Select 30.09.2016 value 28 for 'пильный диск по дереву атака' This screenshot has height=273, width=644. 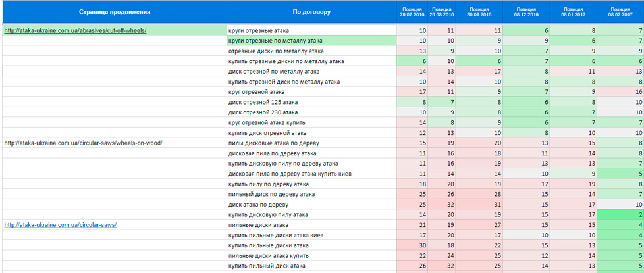479,194
